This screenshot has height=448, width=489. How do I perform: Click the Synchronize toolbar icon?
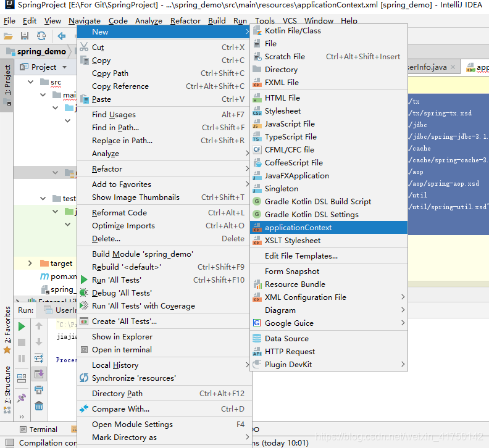(41, 36)
